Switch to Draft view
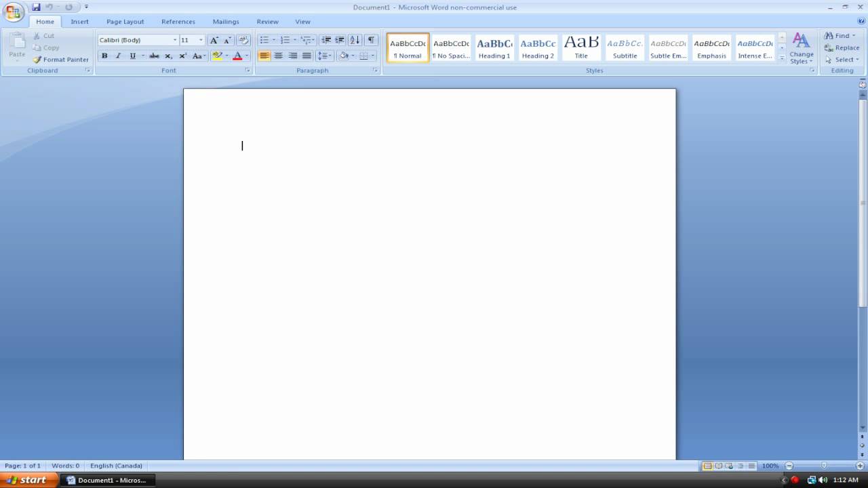Image resolution: width=868 pixels, height=488 pixels. click(751, 466)
